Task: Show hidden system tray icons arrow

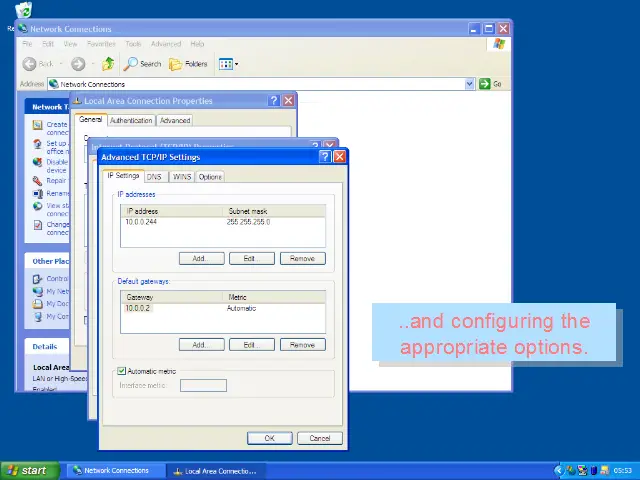Action: [559, 470]
